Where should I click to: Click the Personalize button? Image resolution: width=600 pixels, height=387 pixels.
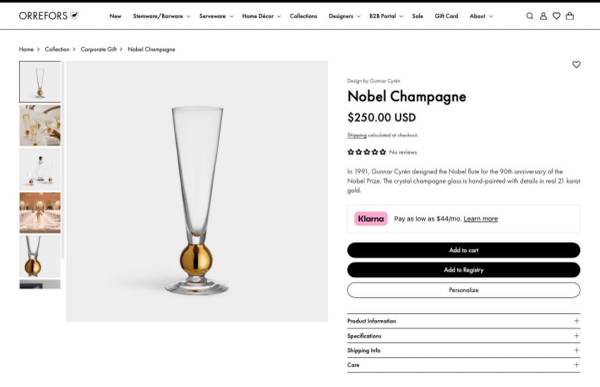click(x=463, y=290)
